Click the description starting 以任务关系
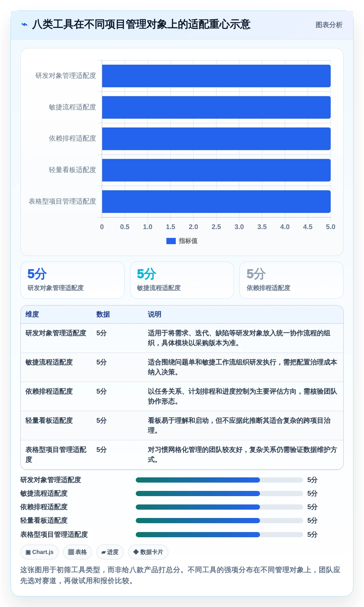Image resolution: width=364 pixels, height=607 pixels. pyautogui.click(x=243, y=396)
